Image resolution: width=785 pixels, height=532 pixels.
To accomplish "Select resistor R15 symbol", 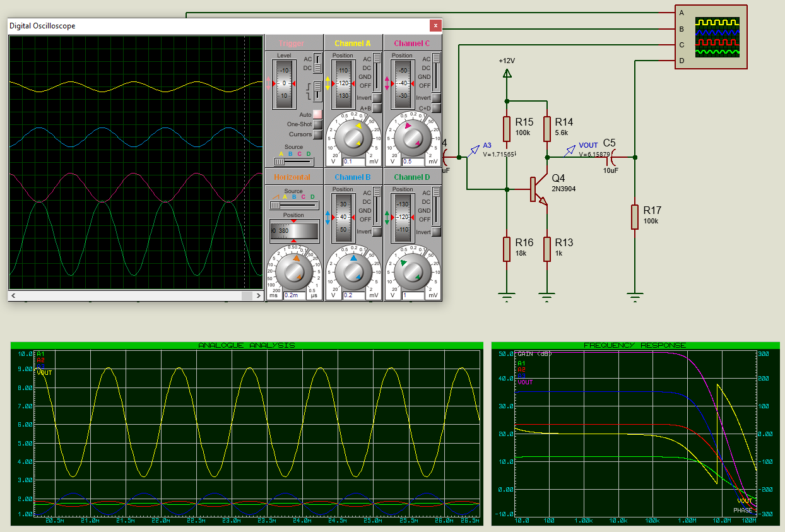I will point(506,129).
